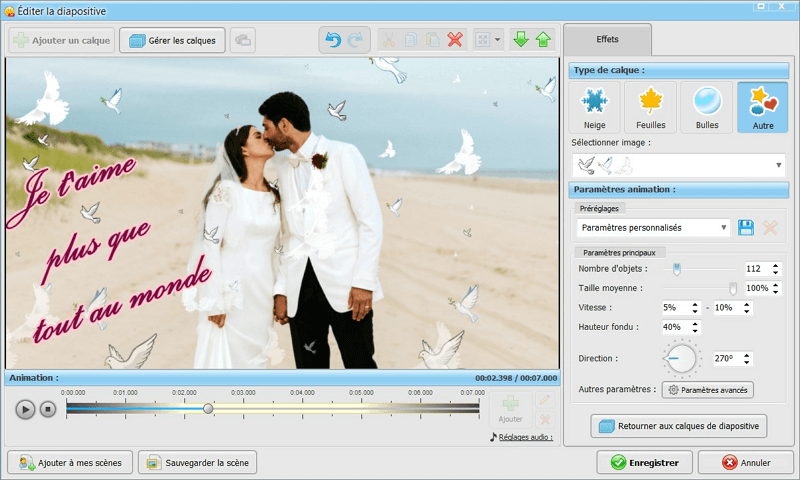Click the minimum Vitesse field 5%
This screenshot has height=480, width=800.
676,308
